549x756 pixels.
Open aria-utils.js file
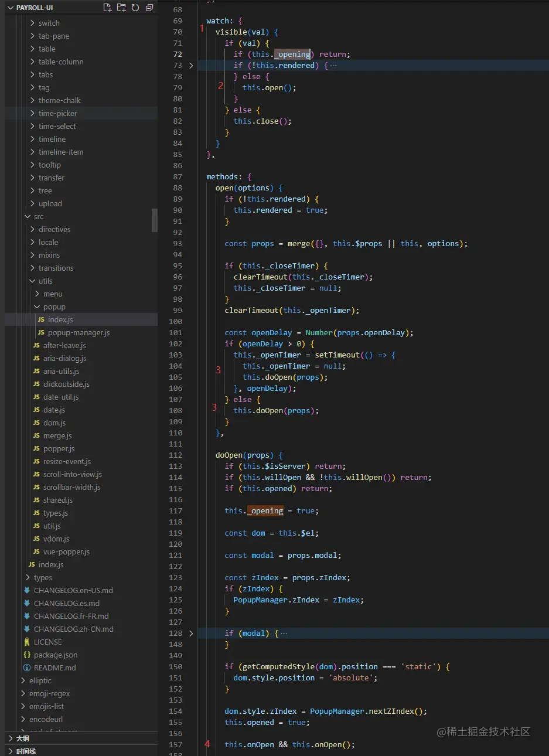coord(62,371)
